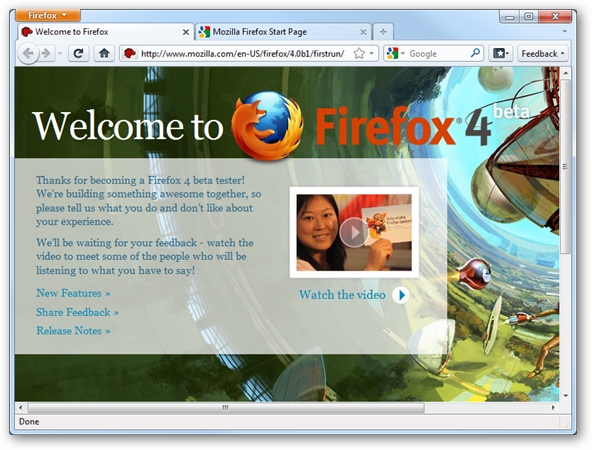Click the vertical scrollbar up arrow

point(565,73)
